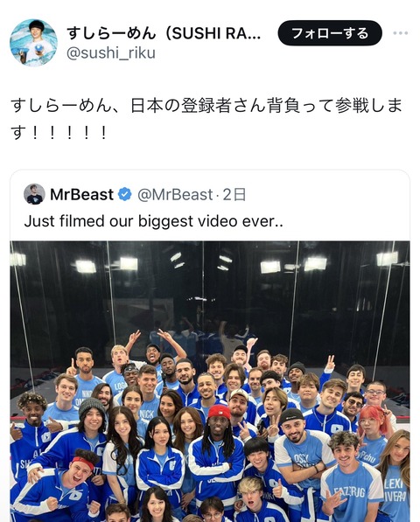Viewport: 420px width, 522px height.
Task: Open the group photo in quoted tweet
Action: [210, 381]
